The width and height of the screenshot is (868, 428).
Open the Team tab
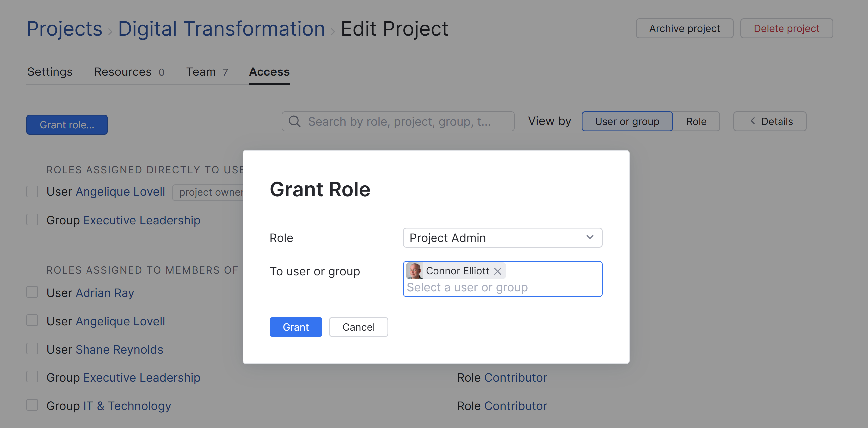point(207,72)
